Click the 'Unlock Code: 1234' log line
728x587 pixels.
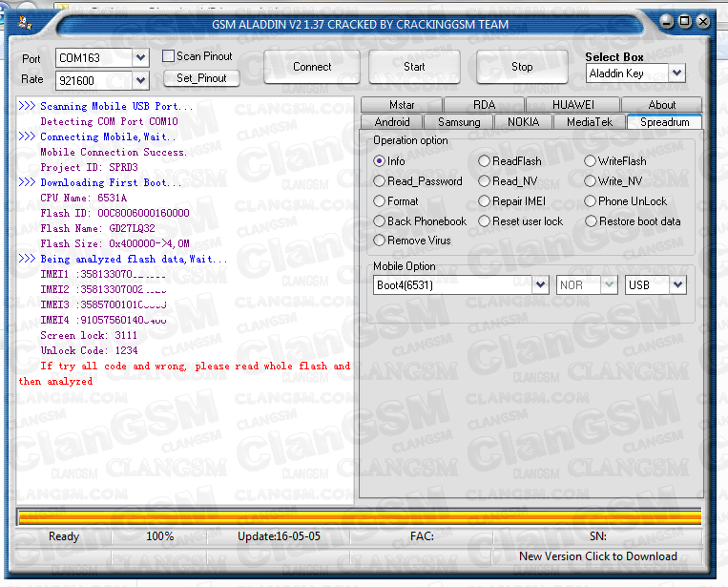pyautogui.click(x=89, y=350)
